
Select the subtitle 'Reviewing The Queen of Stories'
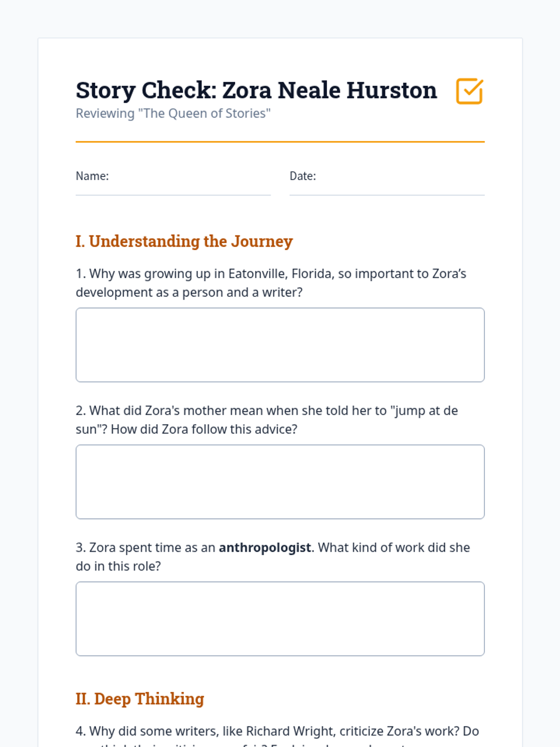(x=173, y=113)
